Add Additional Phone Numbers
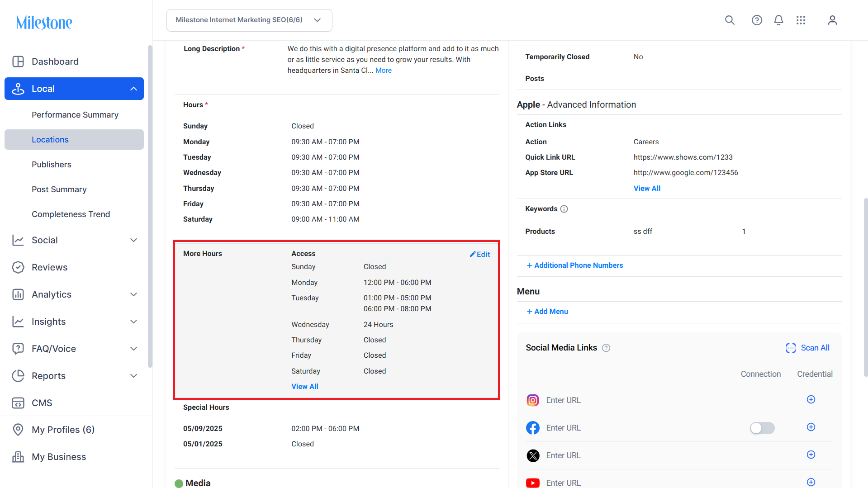The width and height of the screenshot is (868, 488). point(575,265)
